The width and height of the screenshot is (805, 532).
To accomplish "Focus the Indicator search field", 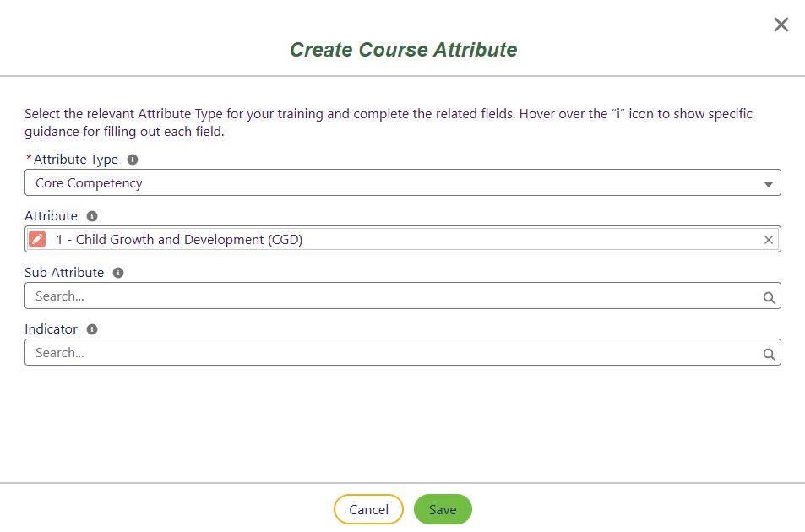I will (402, 352).
